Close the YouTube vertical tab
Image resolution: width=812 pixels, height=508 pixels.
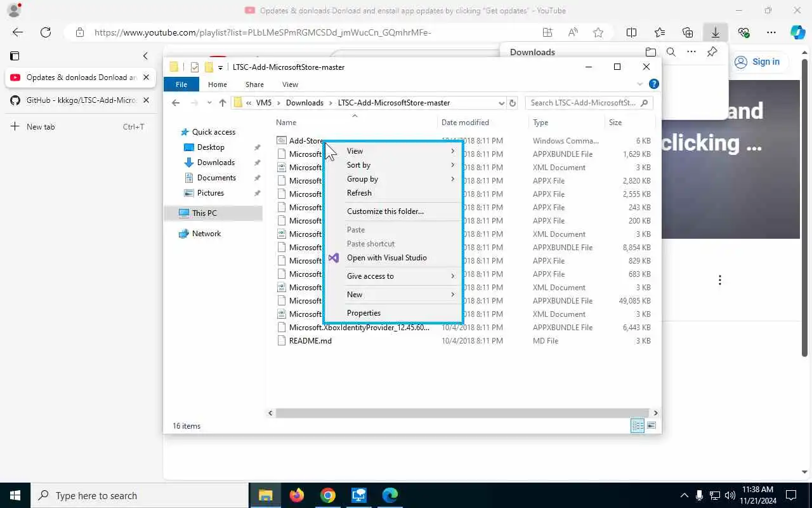tap(146, 77)
